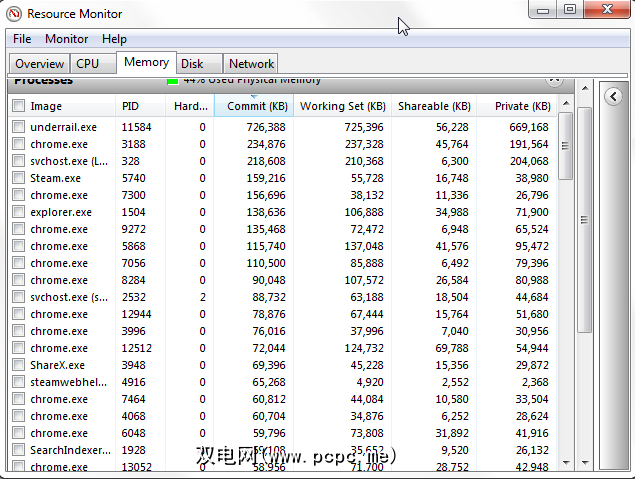Switch to the Network tab
Viewport: 635px width, 479px height.
pyautogui.click(x=251, y=64)
